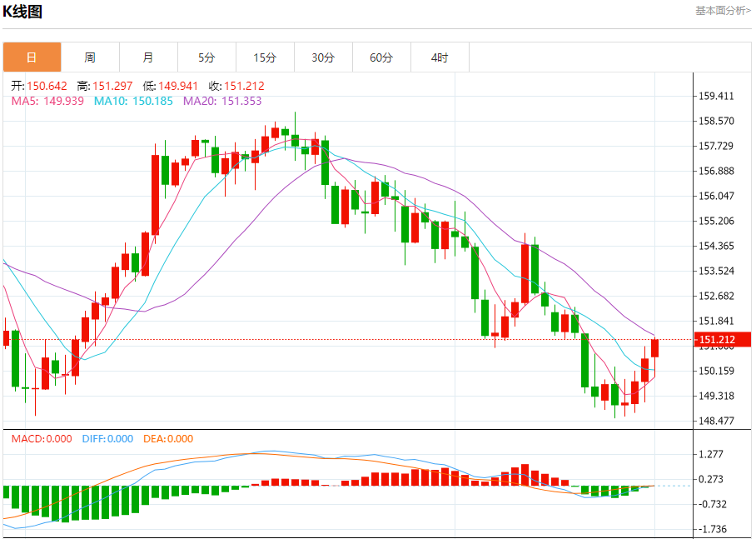Click the MA20 legend value
The height and width of the screenshot is (539, 756).
click(x=222, y=101)
